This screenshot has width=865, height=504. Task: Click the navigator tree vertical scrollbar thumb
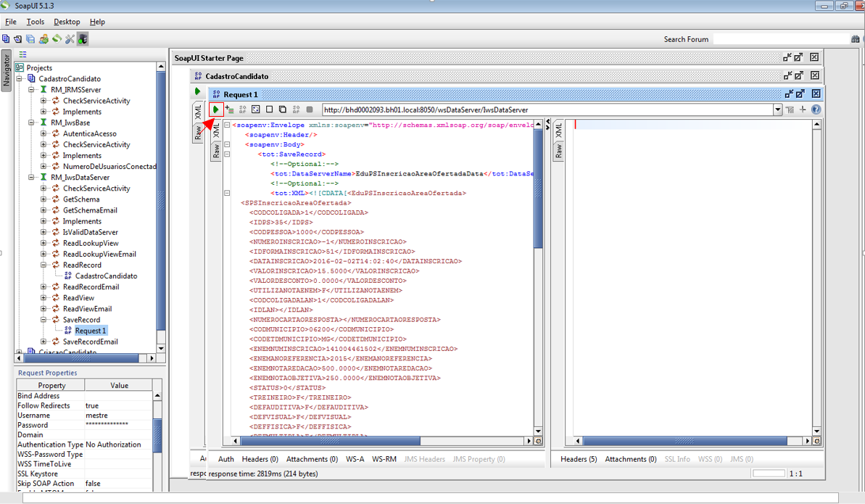(x=161, y=201)
